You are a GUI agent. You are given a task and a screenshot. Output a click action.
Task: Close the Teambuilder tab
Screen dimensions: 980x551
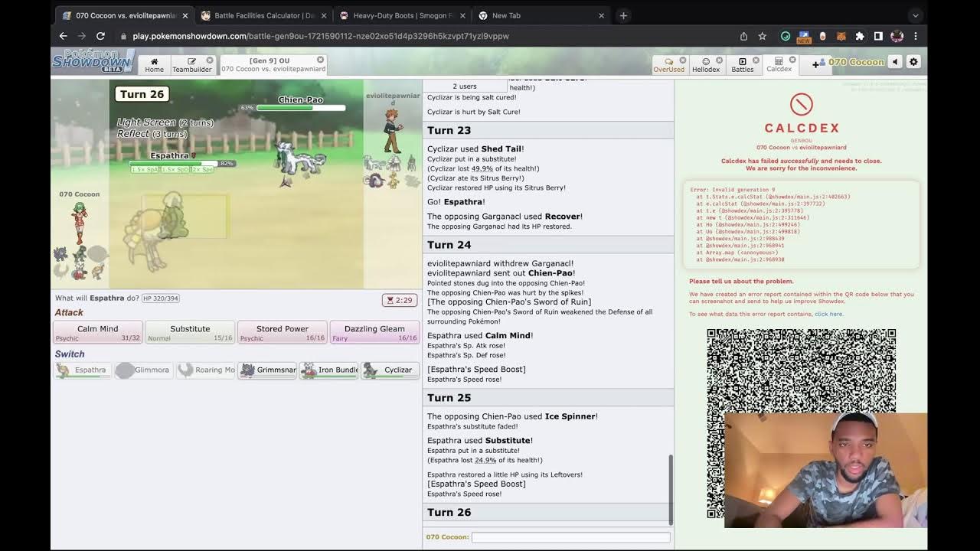click(210, 60)
